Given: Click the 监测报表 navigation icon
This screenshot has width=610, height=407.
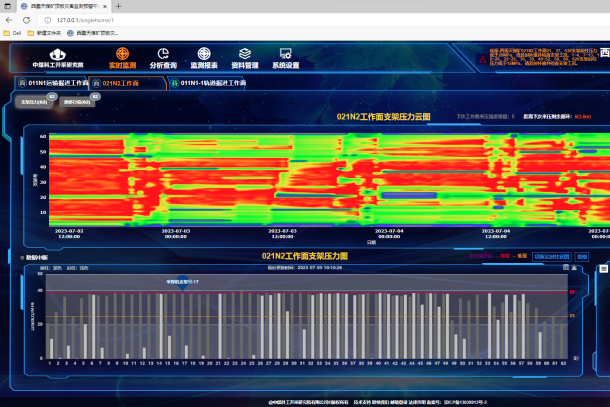Looking at the screenshot, I should [204, 54].
